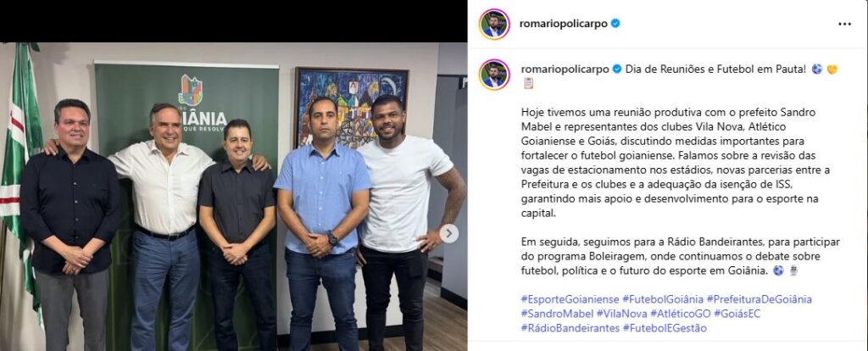Open the #SandroMabel hashtag

(x=557, y=314)
